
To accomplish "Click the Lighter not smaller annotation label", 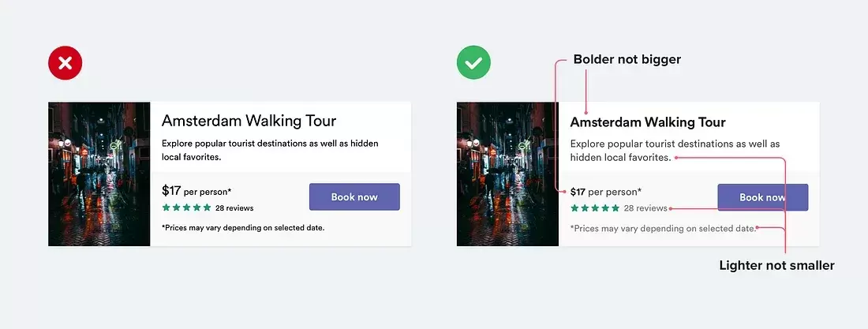I will (776, 265).
